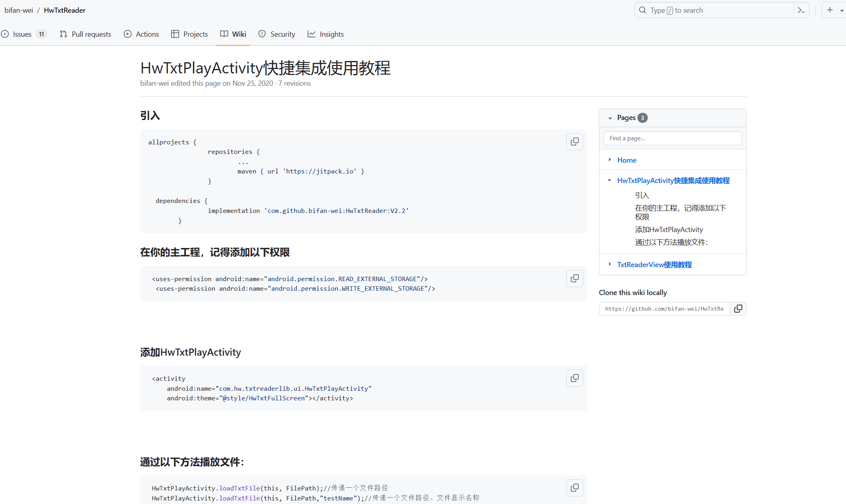Click the 在你的主工程，记得添加以下权限 heading
This screenshot has height=504, width=846.
click(x=215, y=252)
